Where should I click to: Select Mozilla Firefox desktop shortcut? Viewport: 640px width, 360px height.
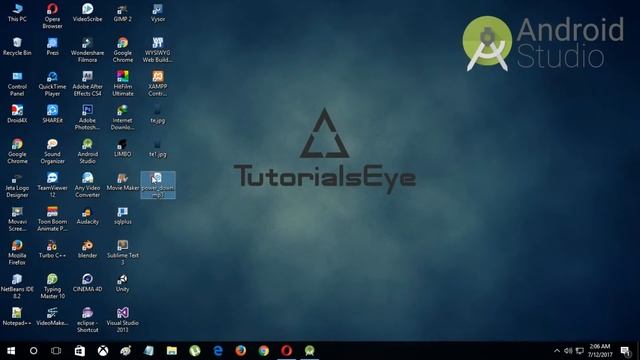(17, 253)
